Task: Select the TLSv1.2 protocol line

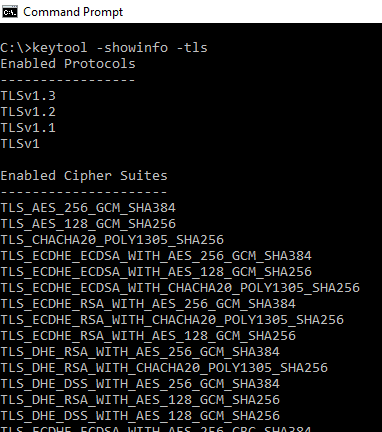Action: click(28, 112)
